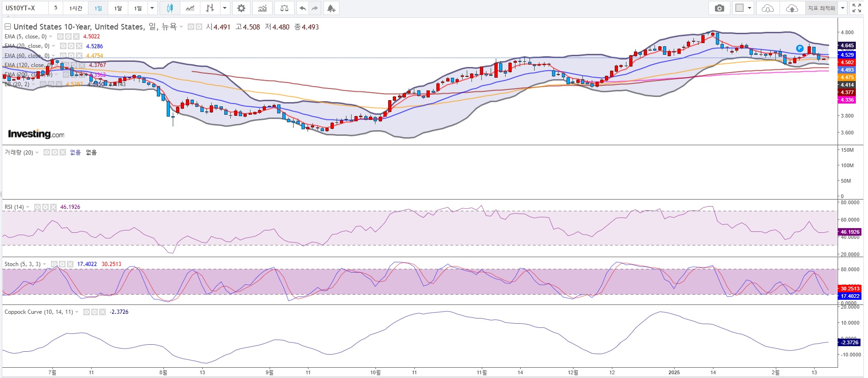Open settings for the EMA 20 indicator
The width and height of the screenshot is (868, 378).
click(x=71, y=46)
